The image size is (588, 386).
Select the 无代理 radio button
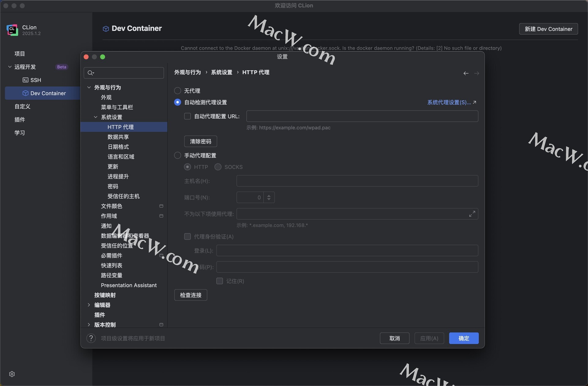(178, 91)
